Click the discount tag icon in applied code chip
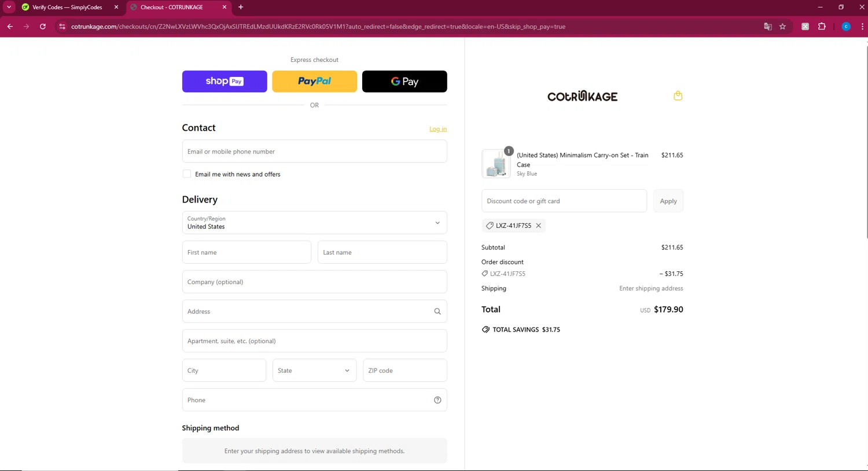The image size is (868, 471). tap(490, 226)
